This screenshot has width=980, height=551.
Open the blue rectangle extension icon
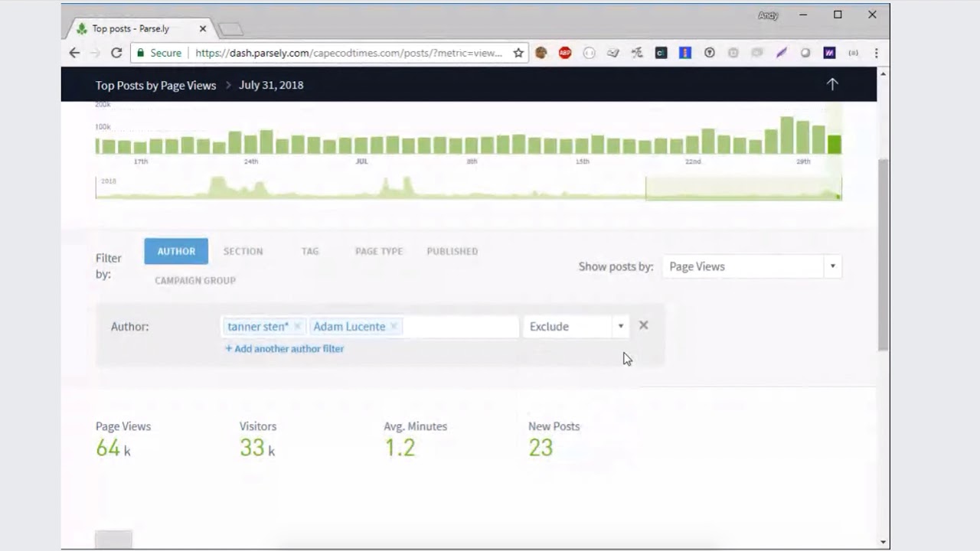click(685, 53)
